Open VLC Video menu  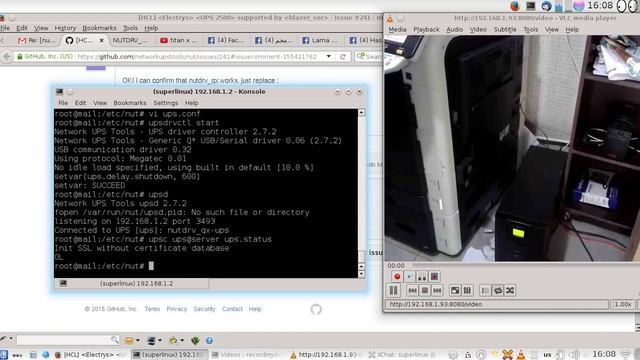(x=478, y=29)
